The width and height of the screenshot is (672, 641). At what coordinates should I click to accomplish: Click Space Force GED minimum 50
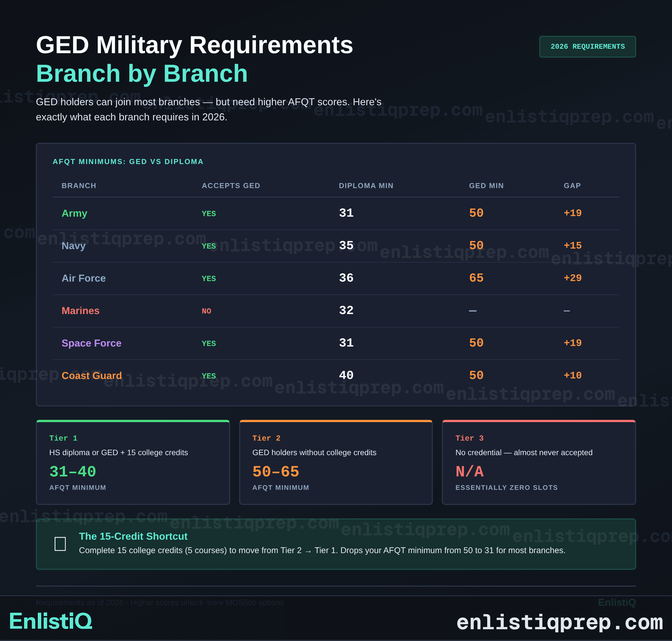(476, 343)
